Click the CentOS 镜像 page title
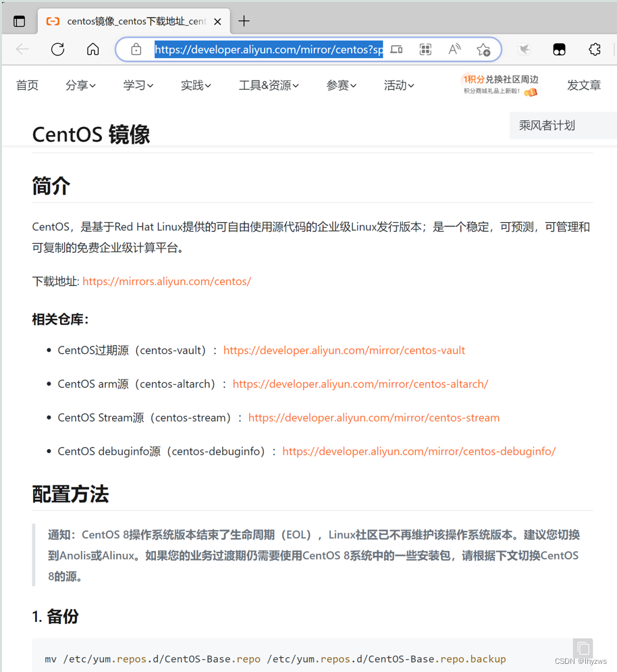Image resolution: width=617 pixels, height=672 pixels. pos(91,134)
